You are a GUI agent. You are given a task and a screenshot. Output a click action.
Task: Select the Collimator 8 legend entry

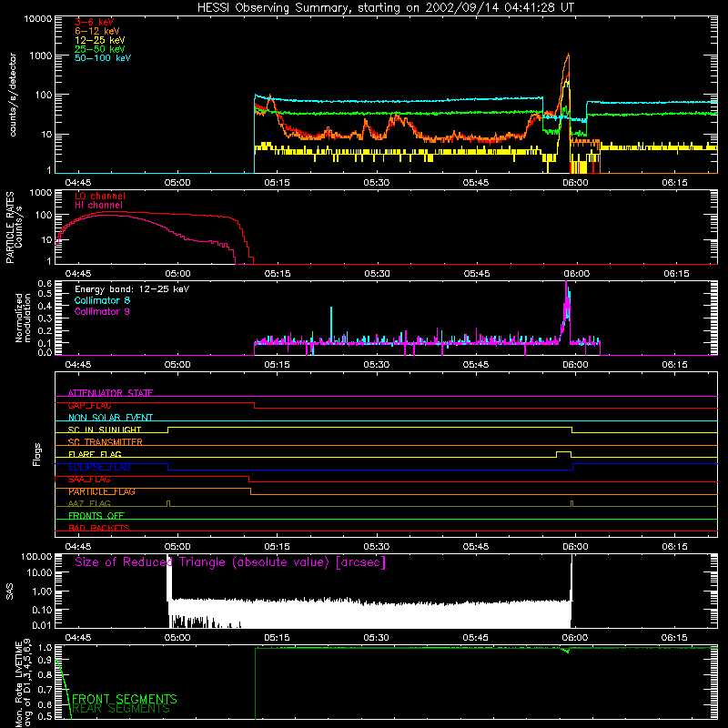(102, 300)
